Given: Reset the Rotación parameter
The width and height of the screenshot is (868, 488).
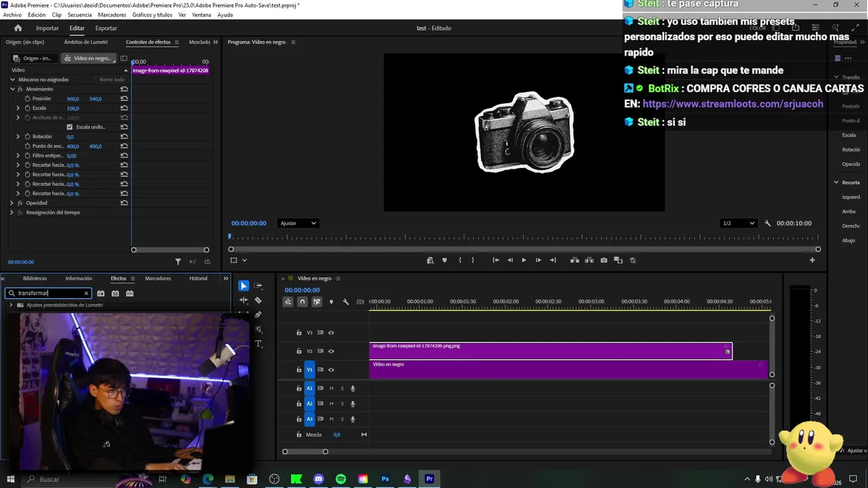Looking at the screenshot, I should coord(124,136).
